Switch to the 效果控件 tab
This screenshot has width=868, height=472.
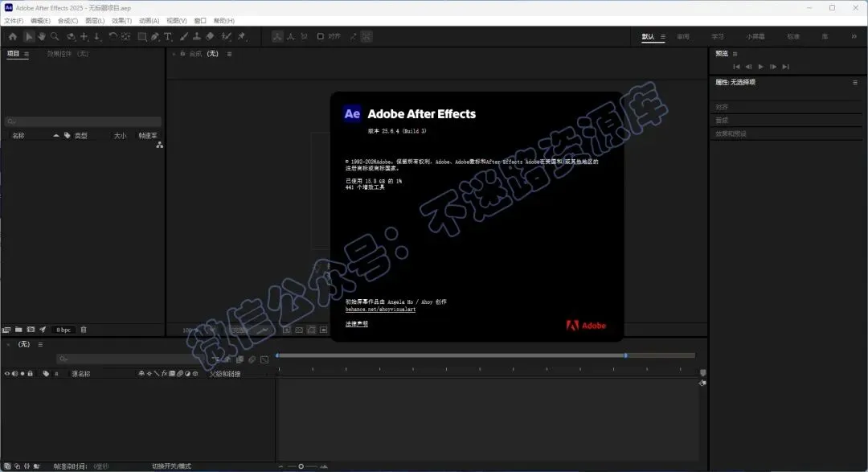point(68,54)
